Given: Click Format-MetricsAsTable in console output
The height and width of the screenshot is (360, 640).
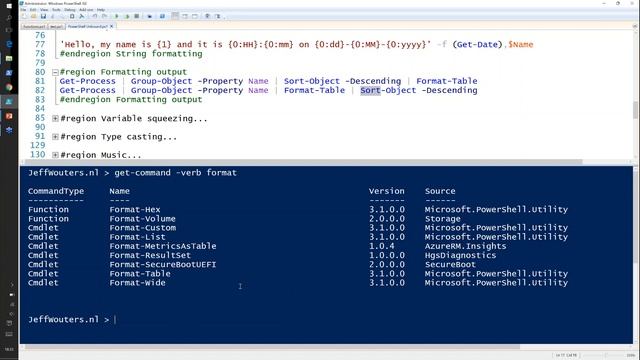Looking at the screenshot, I should click(163, 246).
